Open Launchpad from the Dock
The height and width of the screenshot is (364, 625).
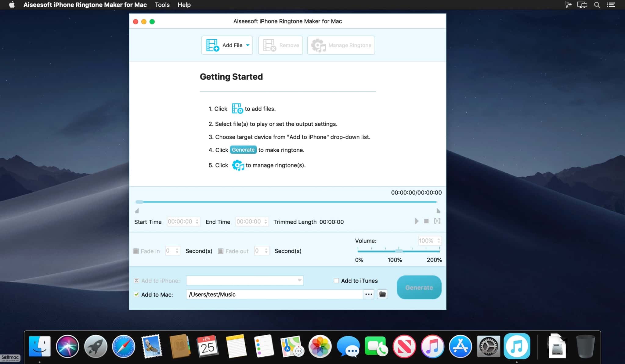pos(96,346)
